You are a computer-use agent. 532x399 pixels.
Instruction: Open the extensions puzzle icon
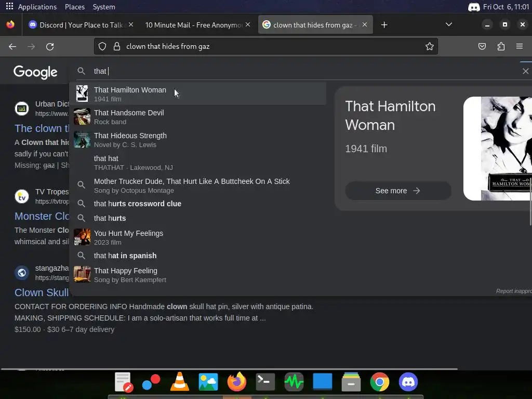click(x=501, y=46)
